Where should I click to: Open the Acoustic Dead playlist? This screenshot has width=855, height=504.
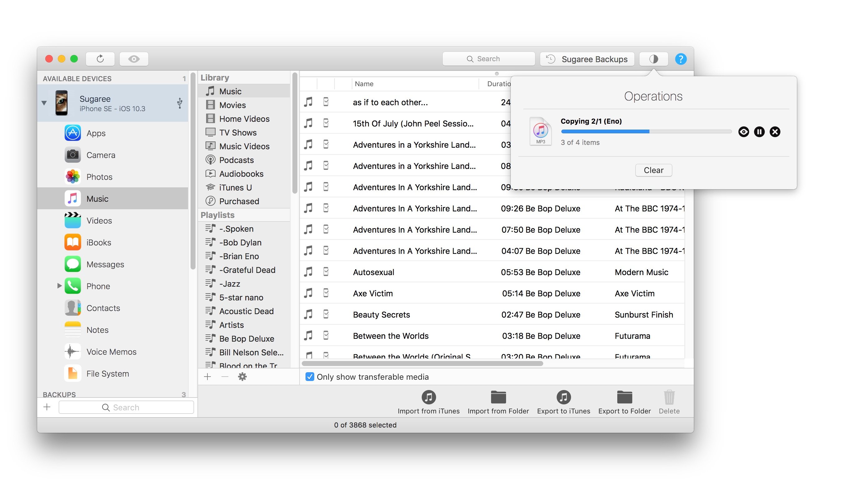244,311
